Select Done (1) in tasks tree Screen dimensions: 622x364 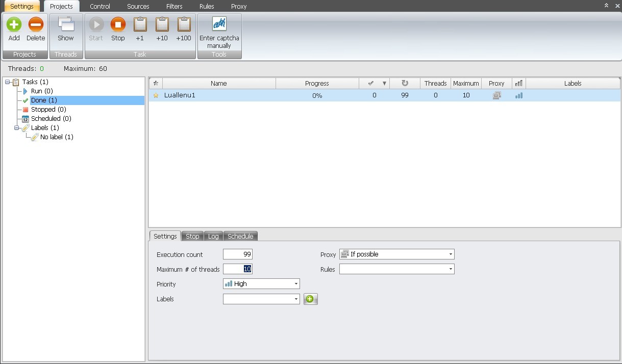[44, 100]
